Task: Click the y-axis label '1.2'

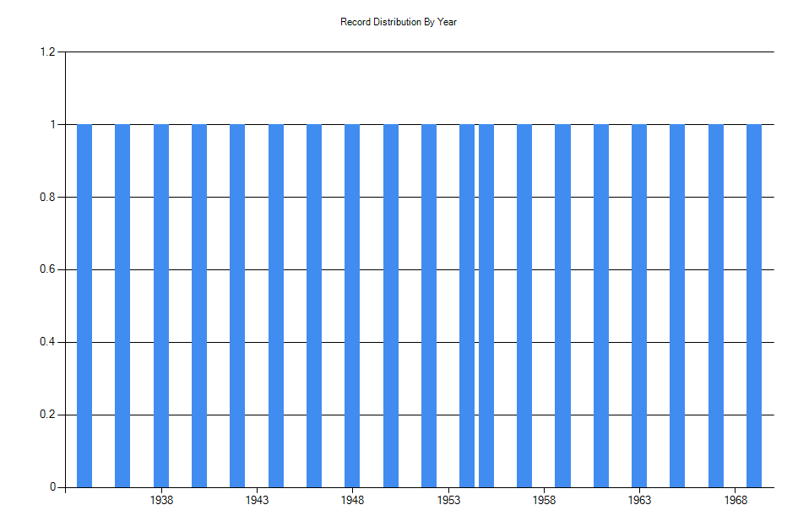Action: (x=47, y=51)
